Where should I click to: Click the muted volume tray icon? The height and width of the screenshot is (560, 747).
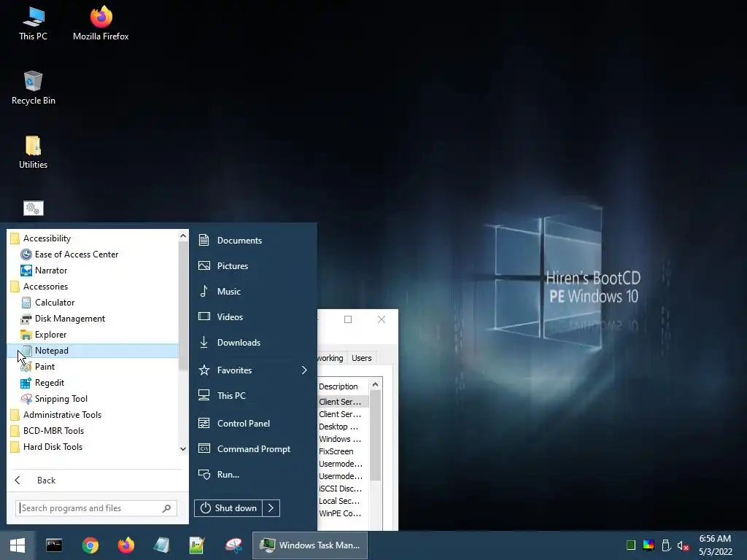683,545
